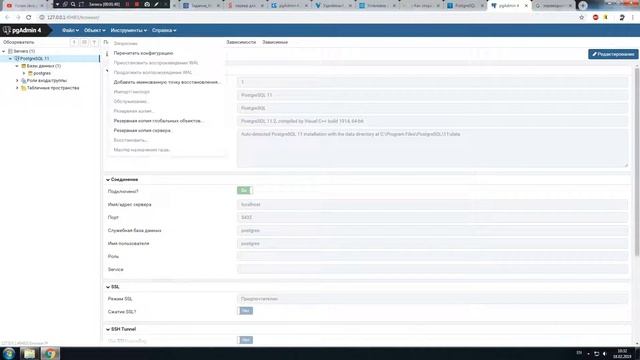Toggle the Сжатие SSL? switch
The image size is (640, 360).
point(245,311)
